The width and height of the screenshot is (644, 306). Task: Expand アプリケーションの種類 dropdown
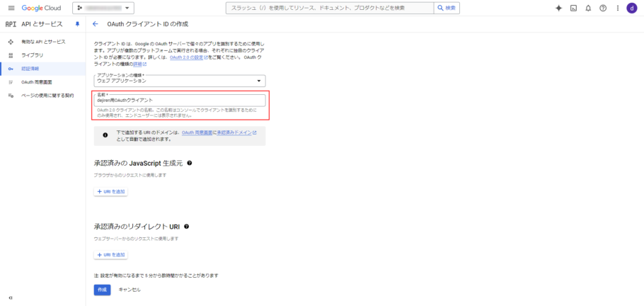pos(180,81)
